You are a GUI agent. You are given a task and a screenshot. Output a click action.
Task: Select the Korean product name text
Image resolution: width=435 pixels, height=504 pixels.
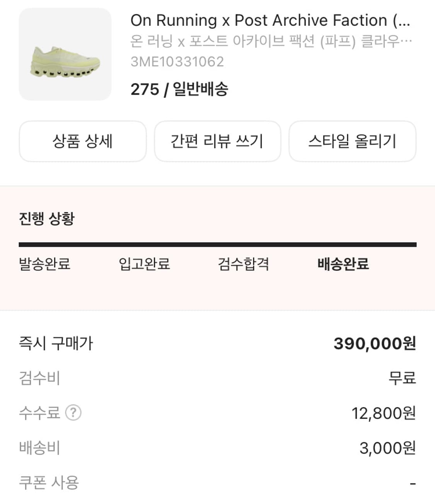coord(271,41)
